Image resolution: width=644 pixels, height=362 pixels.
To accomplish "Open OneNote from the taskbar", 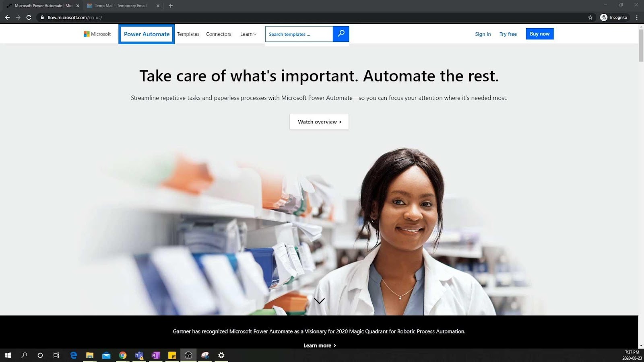I will click(x=156, y=355).
